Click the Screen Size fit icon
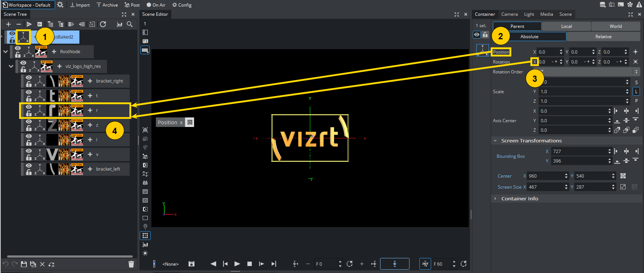Image resolution: width=644 pixels, height=273 pixels. (x=623, y=187)
